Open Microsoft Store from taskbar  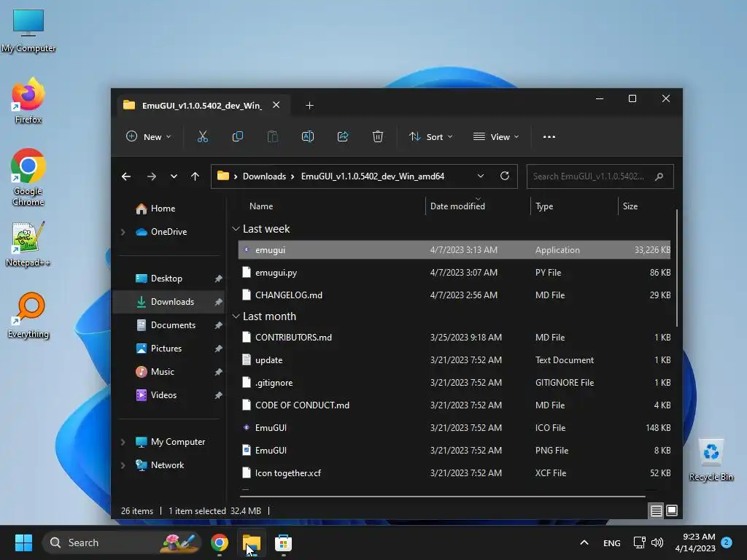(283, 542)
